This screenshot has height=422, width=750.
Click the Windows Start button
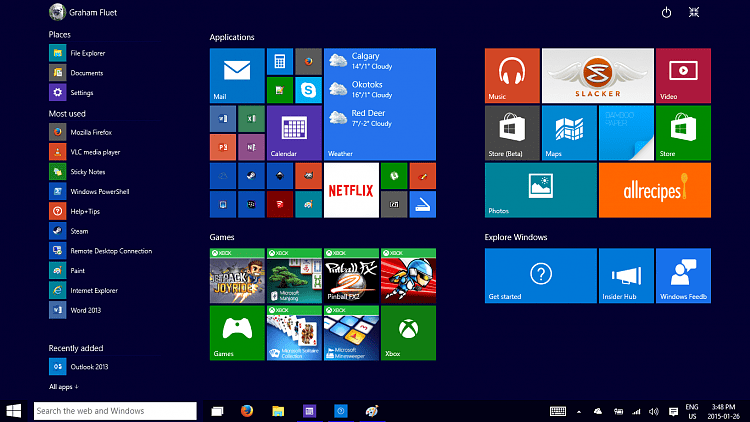click(13, 411)
